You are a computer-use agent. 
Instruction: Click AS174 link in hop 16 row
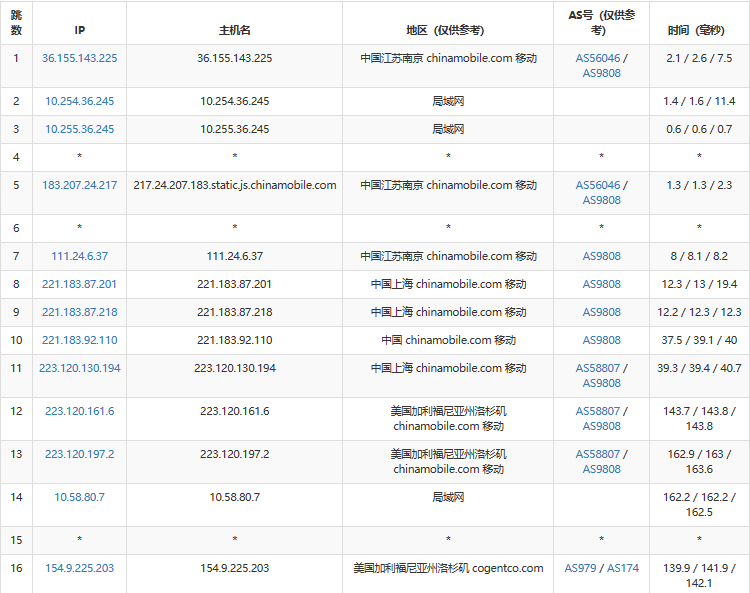623,568
